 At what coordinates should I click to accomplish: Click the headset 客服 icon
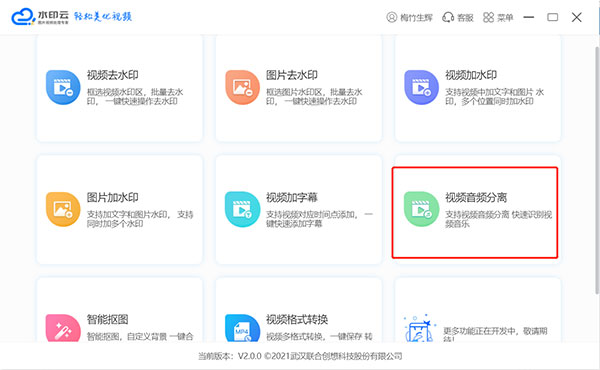click(448, 17)
